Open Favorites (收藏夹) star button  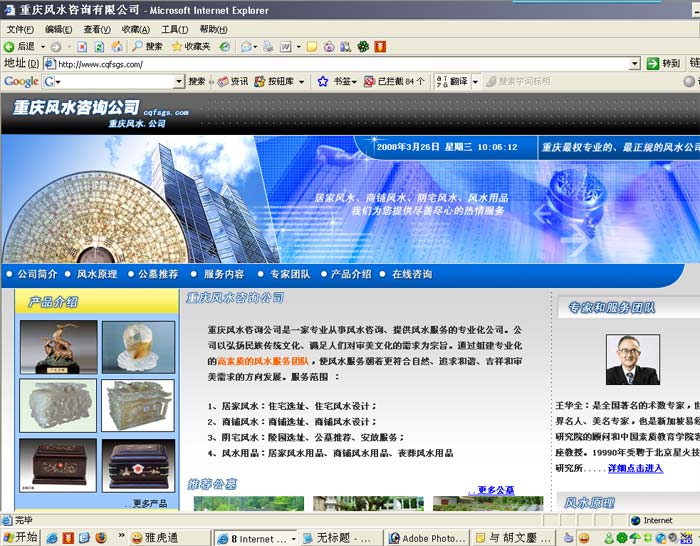pos(190,47)
